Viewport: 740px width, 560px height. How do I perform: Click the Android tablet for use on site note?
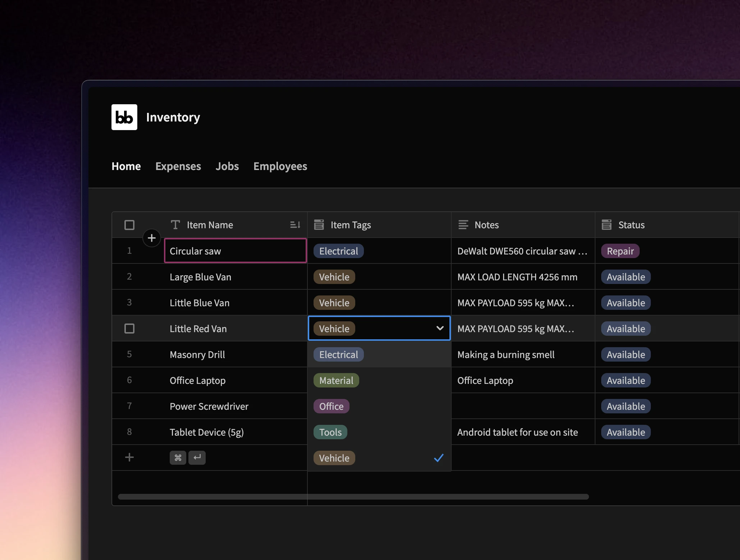click(523, 432)
